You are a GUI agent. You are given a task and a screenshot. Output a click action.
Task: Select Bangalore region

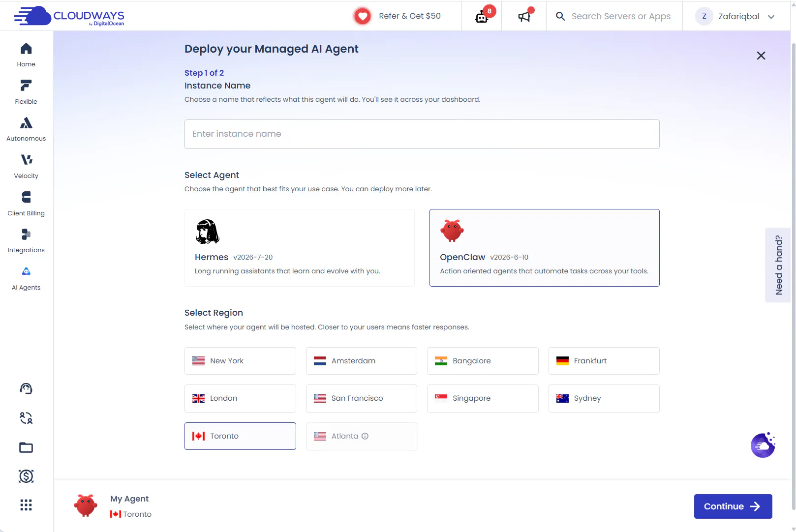point(483,361)
